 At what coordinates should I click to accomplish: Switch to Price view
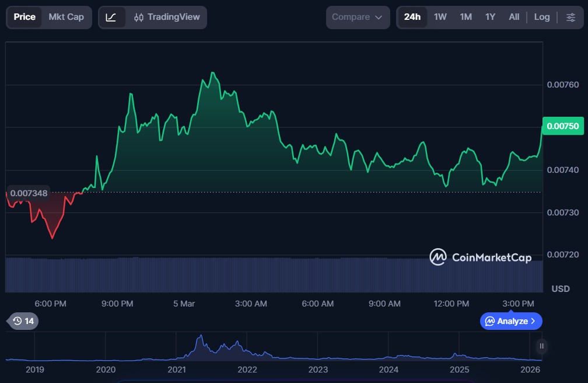[24, 18]
